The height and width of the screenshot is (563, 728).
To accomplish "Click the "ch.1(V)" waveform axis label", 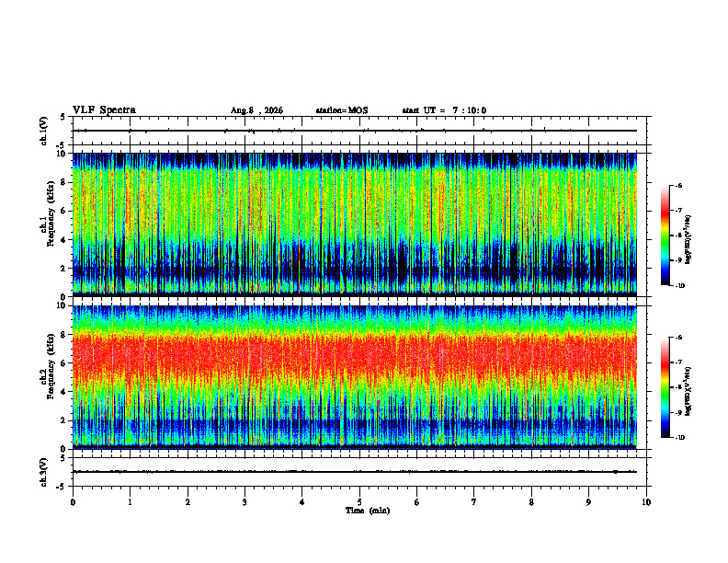I will [x=44, y=131].
